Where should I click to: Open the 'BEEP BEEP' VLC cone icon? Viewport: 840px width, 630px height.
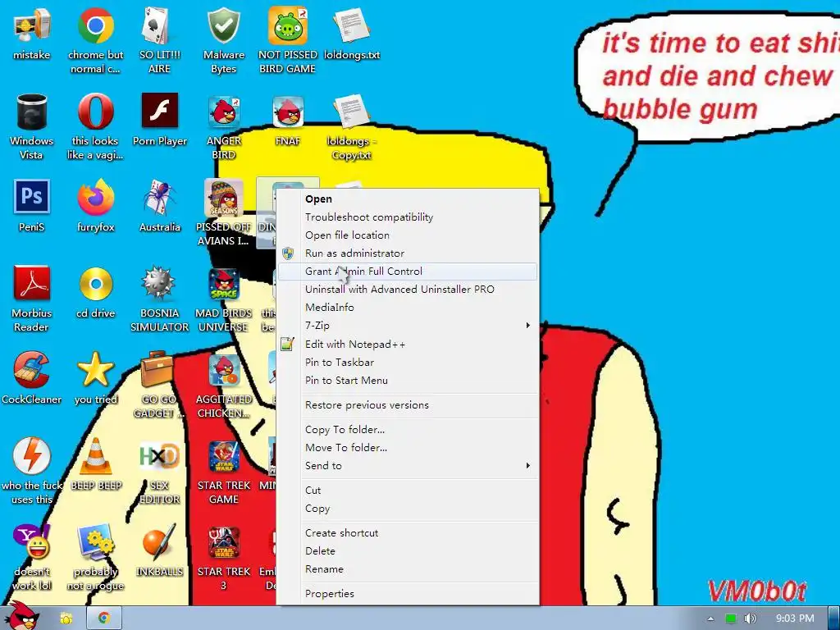(x=95, y=456)
